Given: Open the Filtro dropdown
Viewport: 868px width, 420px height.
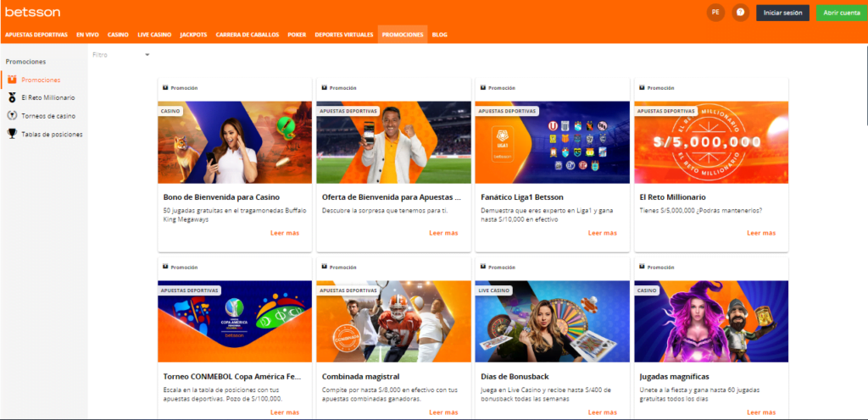Looking at the screenshot, I should pyautogui.click(x=121, y=55).
